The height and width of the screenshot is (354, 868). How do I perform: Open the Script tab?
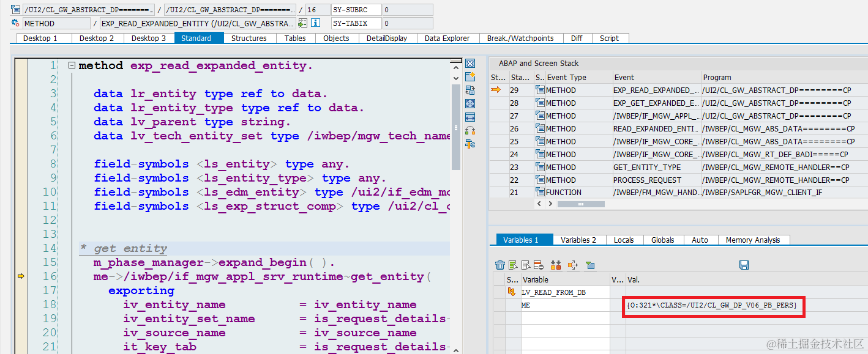(610, 38)
